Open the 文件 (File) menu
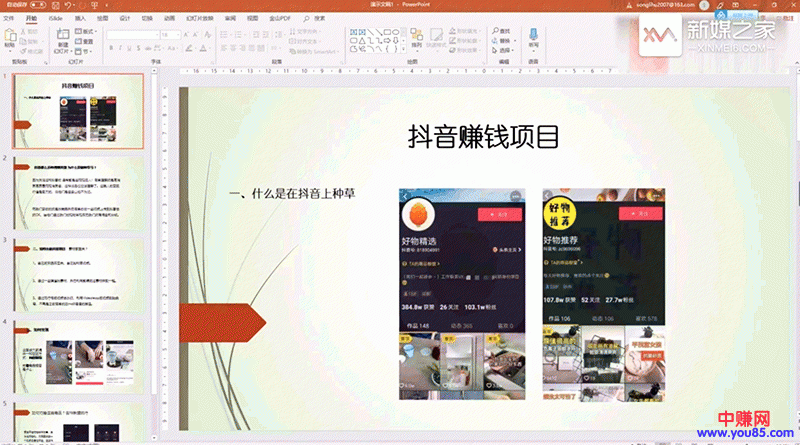800x445 pixels. pyautogui.click(x=9, y=18)
